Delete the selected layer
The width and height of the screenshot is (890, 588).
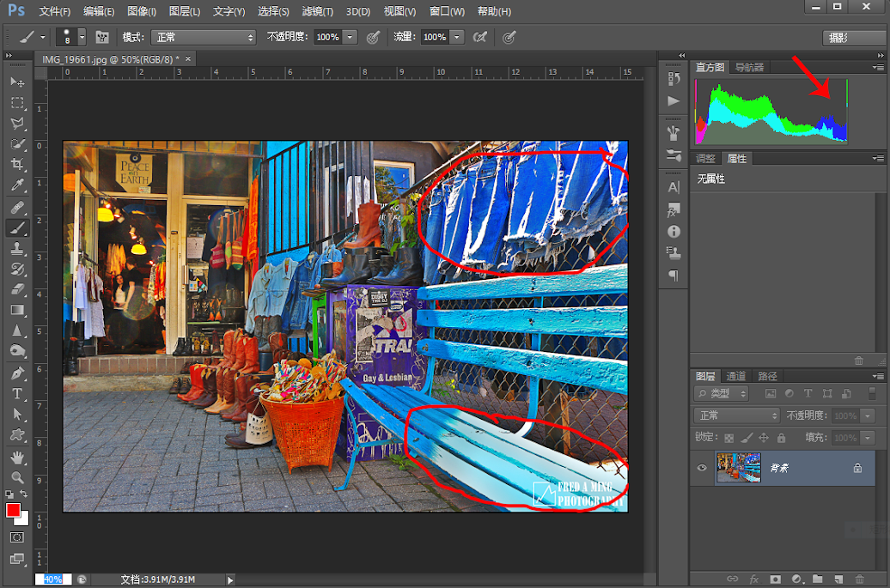pos(859,579)
